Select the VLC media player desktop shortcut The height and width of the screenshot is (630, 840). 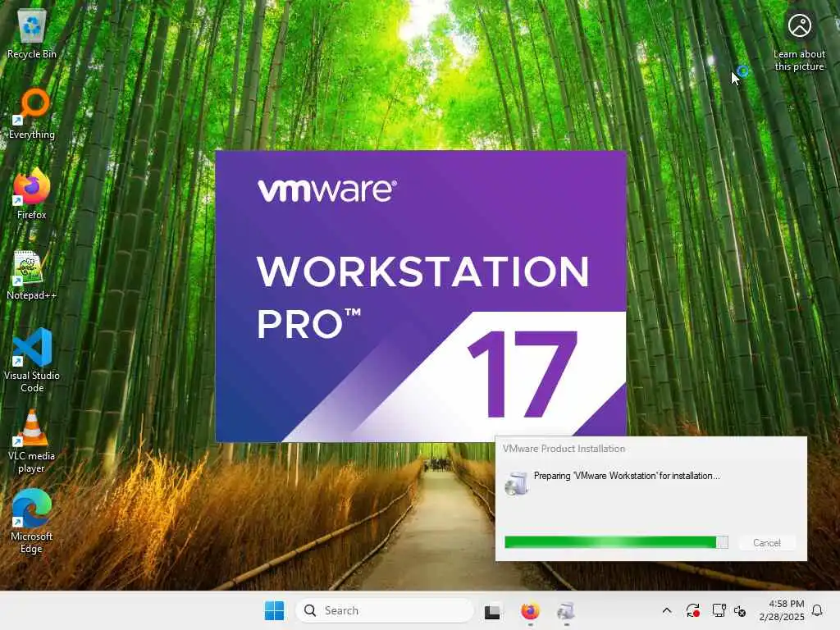click(x=32, y=441)
